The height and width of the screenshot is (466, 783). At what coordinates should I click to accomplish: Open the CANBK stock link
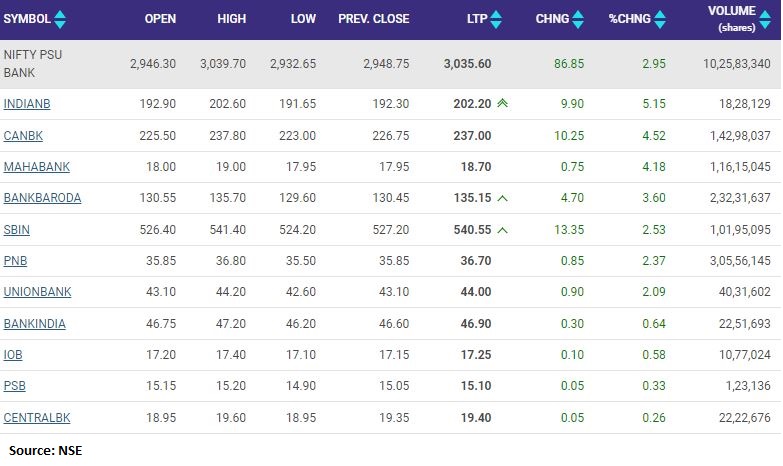[23, 136]
